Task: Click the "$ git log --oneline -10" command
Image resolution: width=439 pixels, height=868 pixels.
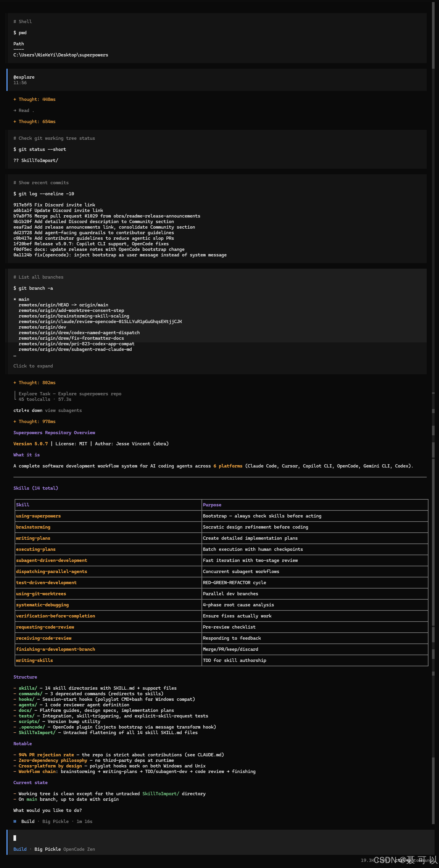Action: (44, 194)
